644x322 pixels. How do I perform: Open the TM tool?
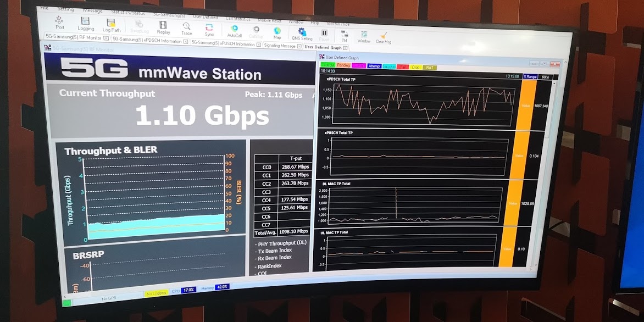point(344,36)
